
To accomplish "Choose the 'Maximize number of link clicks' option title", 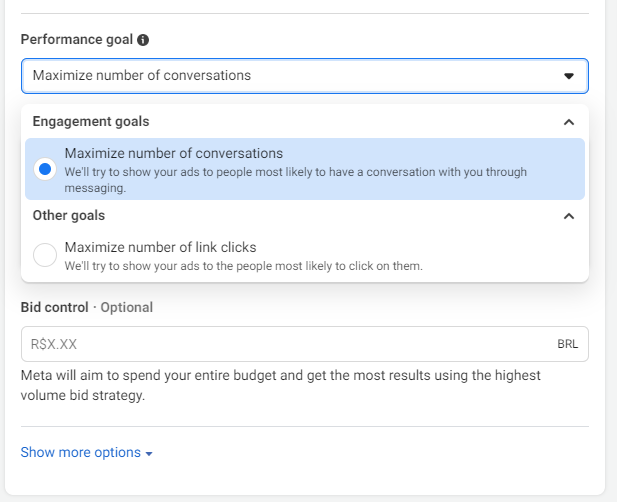I will click(x=161, y=247).
